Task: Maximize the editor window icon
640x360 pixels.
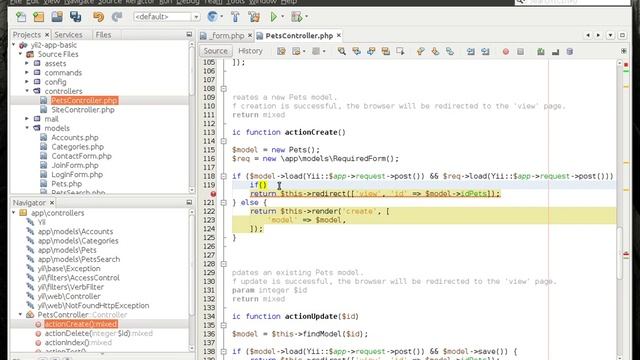Action: click(622, 36)
